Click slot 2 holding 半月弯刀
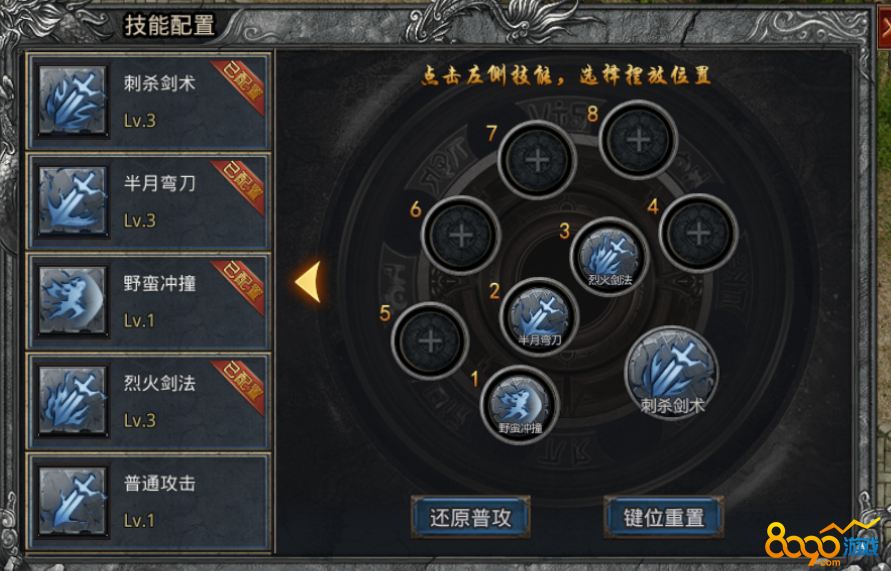Viewport: 891px width, 571px height. pos(539,317)
